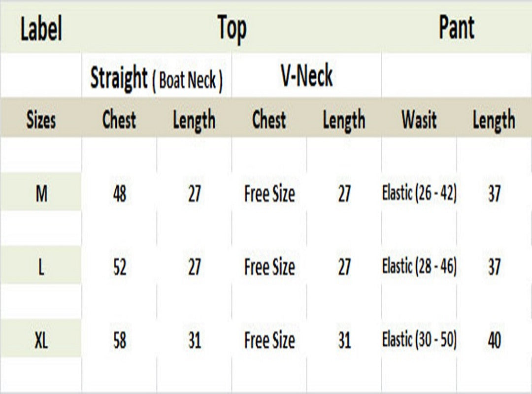Click the Elastic (30 - 50) waist cell
Viewport: 532px width, 394px height.
tap(419, 340)
